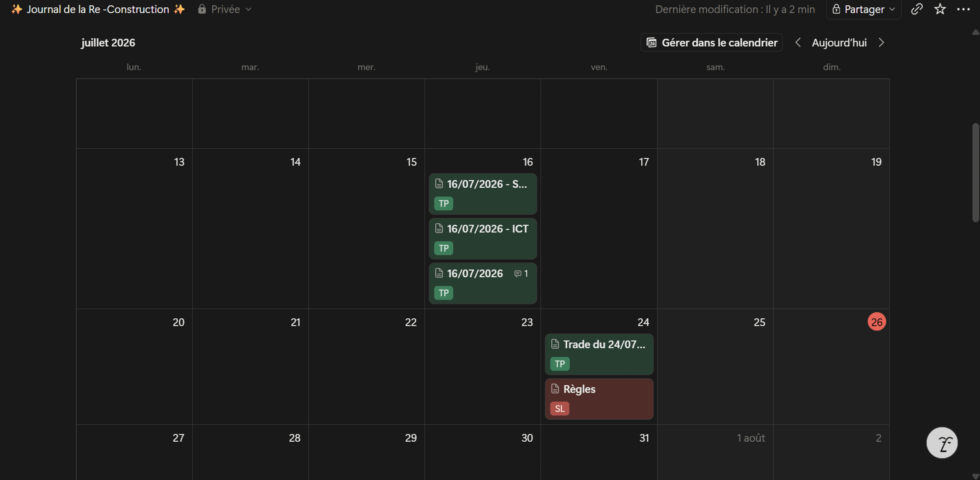
Task: Select the highlighted day 26
Action: pyautogui.click(x=877, y=322)
